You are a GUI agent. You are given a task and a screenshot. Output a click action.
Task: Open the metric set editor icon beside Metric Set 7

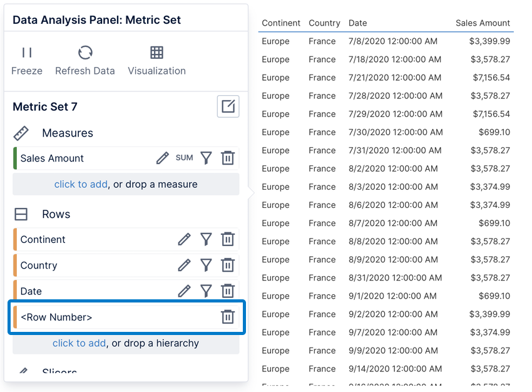point(228,106)
